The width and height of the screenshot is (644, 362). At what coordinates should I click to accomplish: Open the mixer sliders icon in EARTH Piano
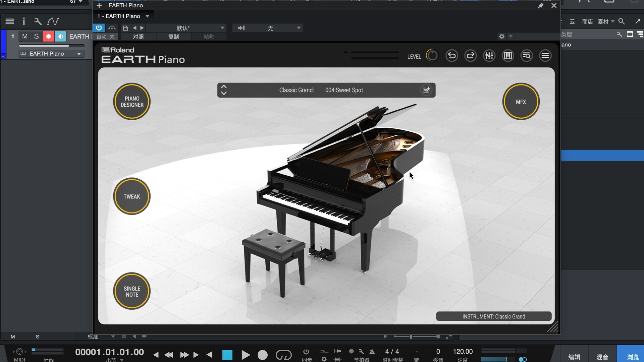[x=489, y=56]
